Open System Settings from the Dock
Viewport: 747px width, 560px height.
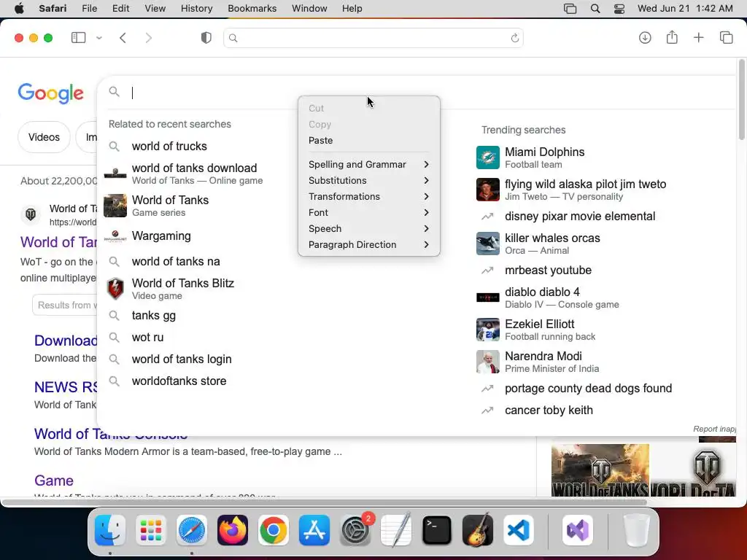pyautogui.click(x=355, y=530)
